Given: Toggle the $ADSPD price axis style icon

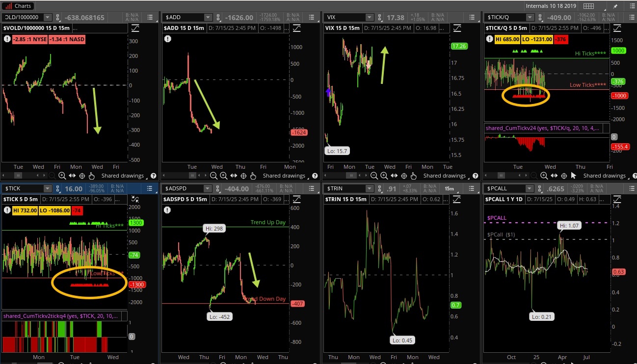Looking at the screenshot, I should tap(295, 199).
